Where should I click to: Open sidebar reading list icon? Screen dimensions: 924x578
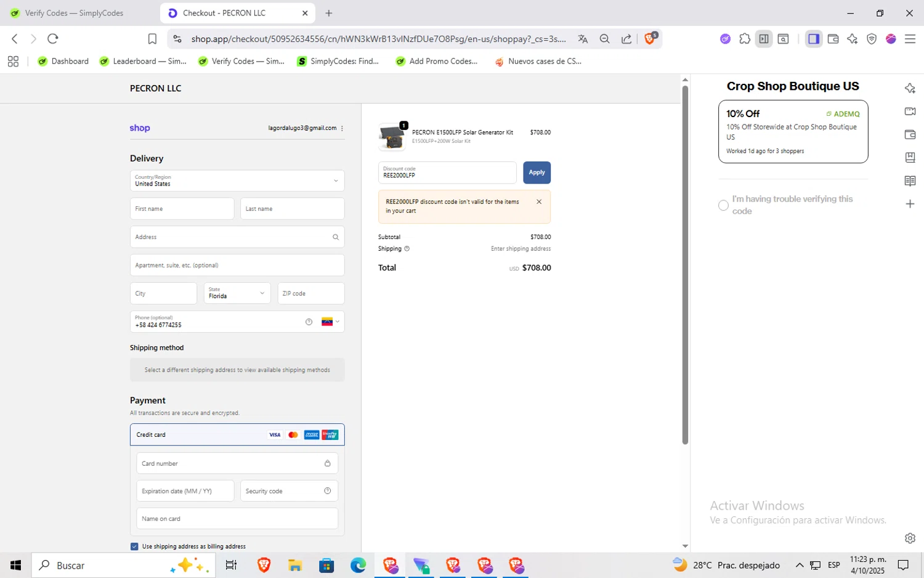click(x=910, y=181)
